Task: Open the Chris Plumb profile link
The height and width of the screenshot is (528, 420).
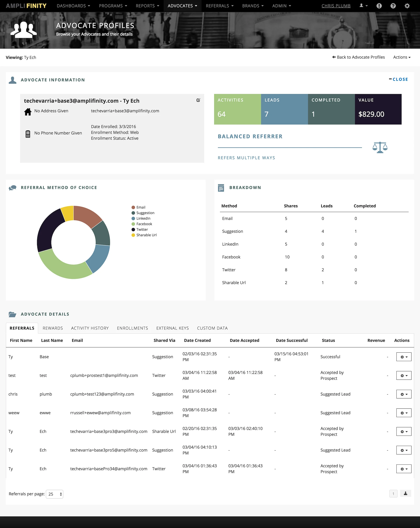Action: point(336,6)
